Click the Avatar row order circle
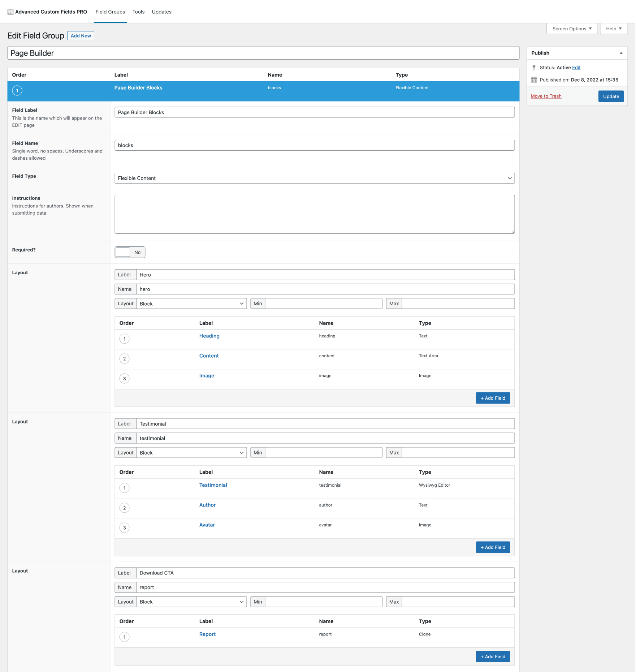 (124, 528)
